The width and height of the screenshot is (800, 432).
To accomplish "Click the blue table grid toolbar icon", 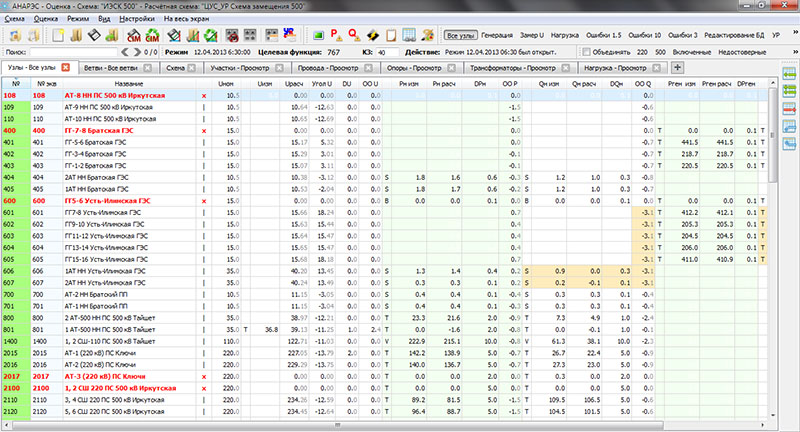I will [x=409, y=35].
